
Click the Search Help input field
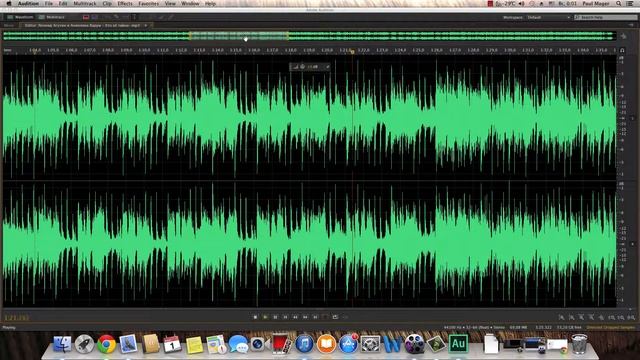606,17
